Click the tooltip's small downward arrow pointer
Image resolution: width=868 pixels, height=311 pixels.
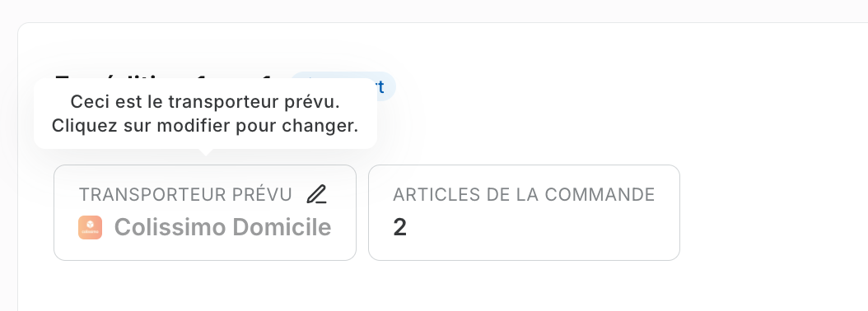click(205, 152)
